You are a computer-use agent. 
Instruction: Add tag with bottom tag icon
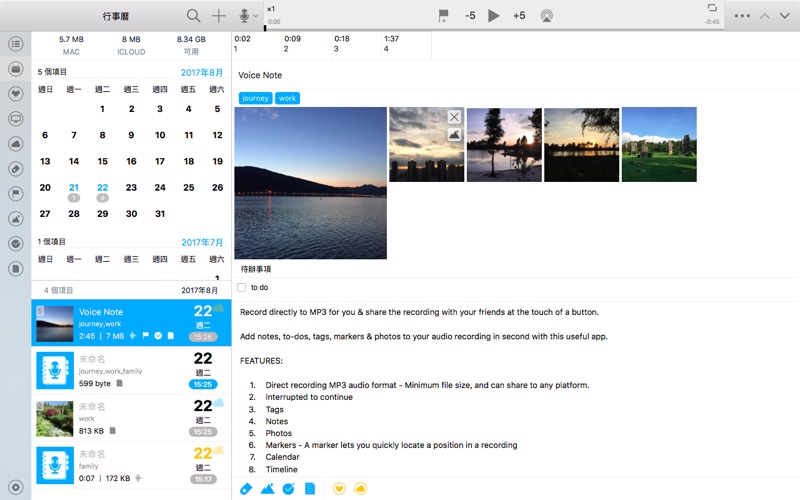tap(246, 489)
